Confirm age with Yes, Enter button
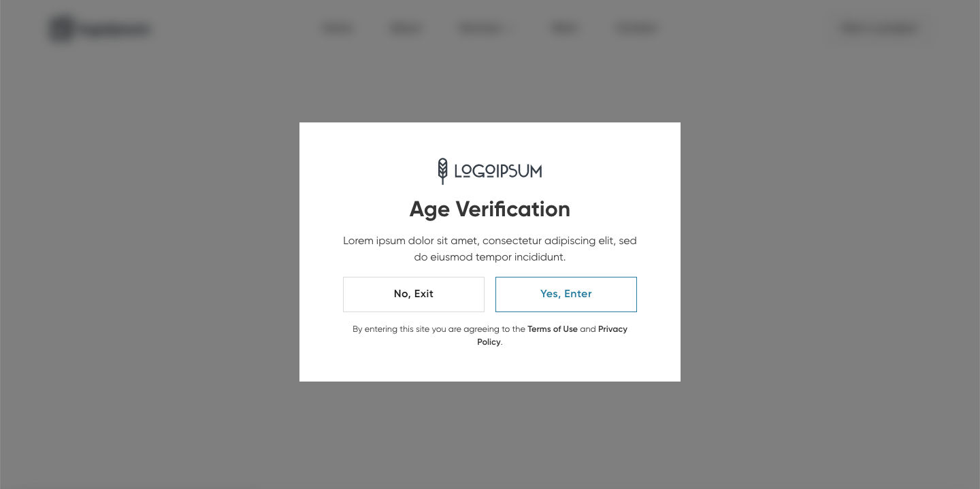The image size is (980, 489). [x=566, y=294]
